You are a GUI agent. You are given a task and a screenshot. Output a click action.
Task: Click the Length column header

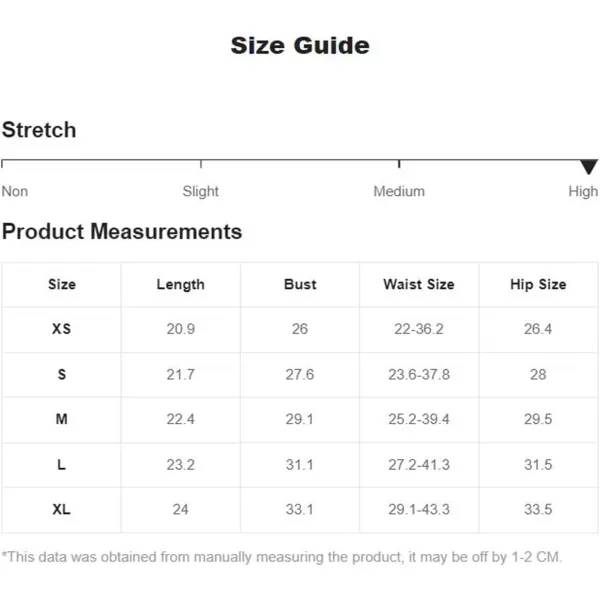pos(181,285)
